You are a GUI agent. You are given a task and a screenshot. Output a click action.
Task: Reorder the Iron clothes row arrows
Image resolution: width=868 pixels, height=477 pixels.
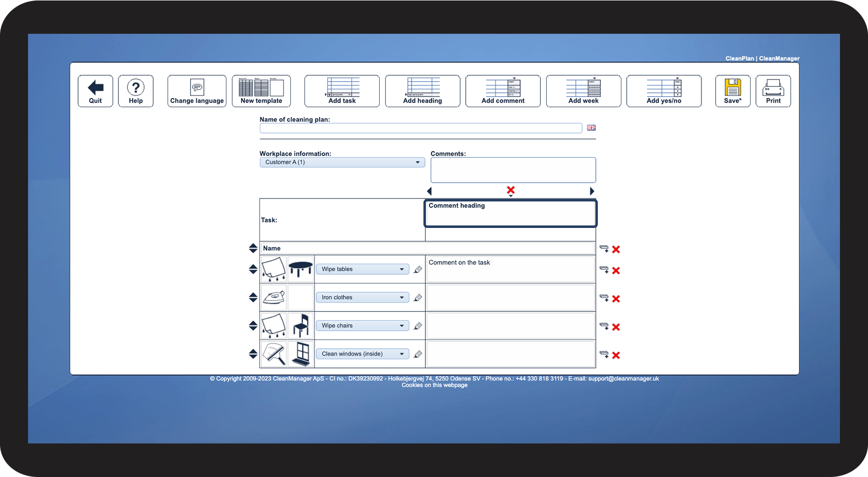point(253,297)
